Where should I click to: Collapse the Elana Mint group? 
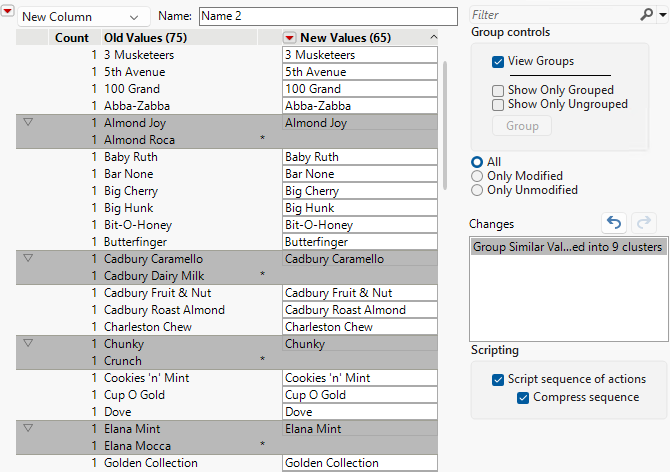(x=28, y=428)
